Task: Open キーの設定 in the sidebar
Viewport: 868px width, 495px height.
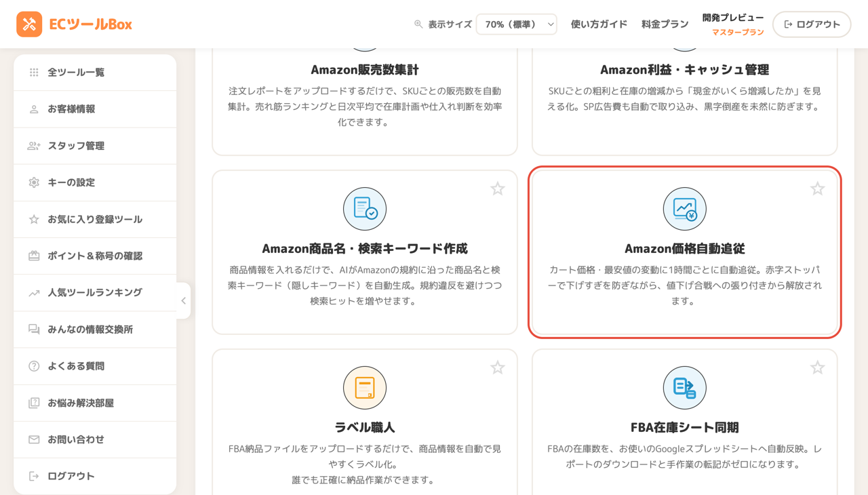Action: click(95, 182)
